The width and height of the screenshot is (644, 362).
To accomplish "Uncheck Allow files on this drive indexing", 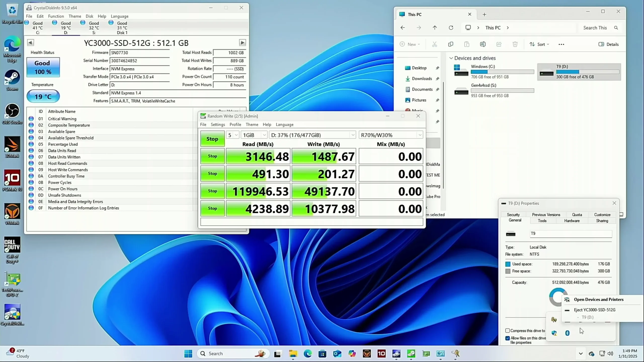I will tap(508, 338).
